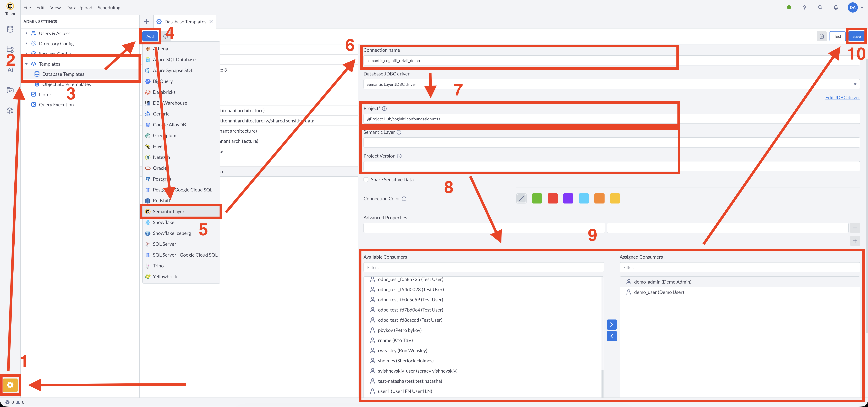The width and height of the screenshot is (868, 407).
Task: Choose the purple connection color swatch
Action: point(568,198)
